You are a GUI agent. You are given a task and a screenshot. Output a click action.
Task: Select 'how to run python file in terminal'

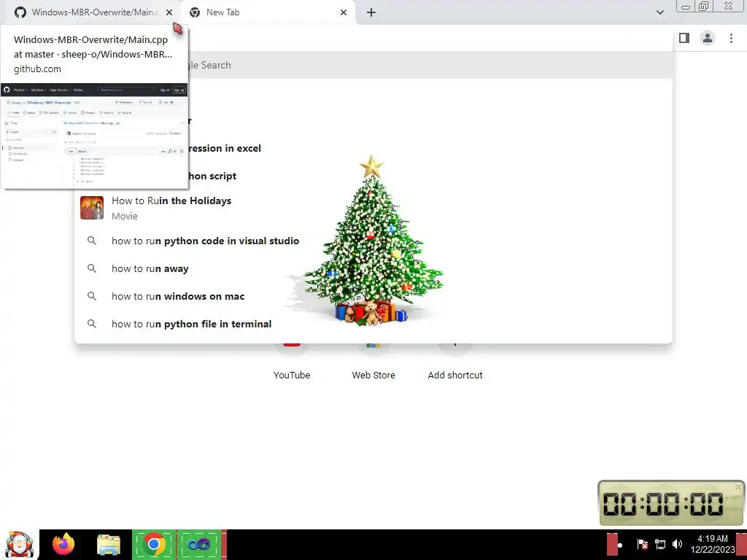point(373,324)
